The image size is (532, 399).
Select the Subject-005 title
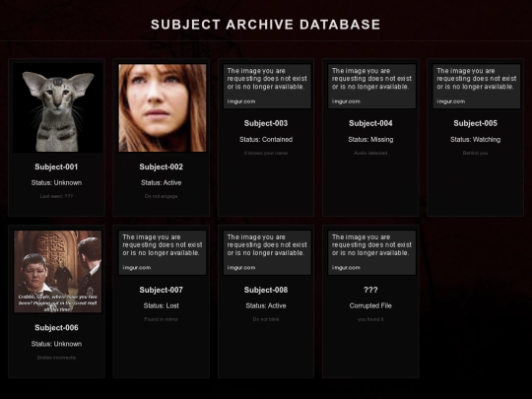(x=475, y=123)
